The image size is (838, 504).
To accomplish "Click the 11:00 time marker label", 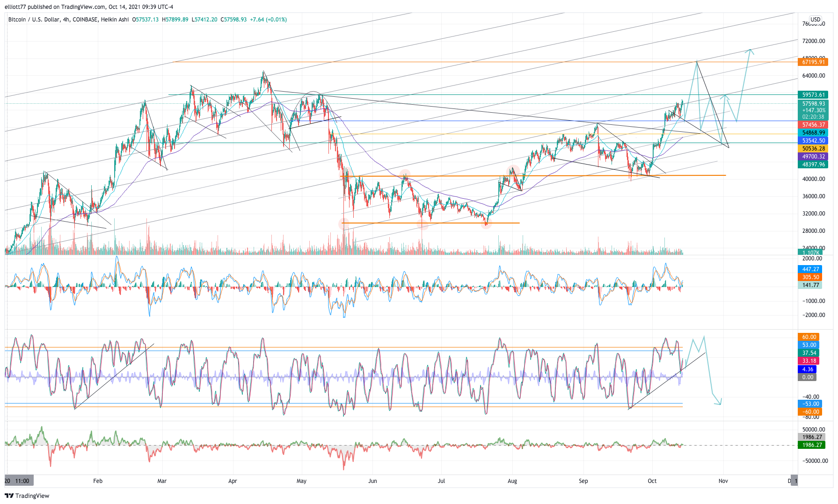I will pos(22,481).
